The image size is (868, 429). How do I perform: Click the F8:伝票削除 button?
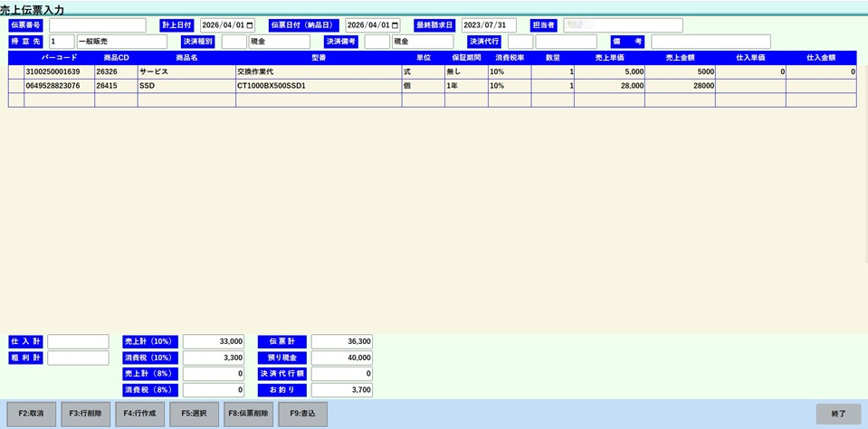[x=248, y=414]
